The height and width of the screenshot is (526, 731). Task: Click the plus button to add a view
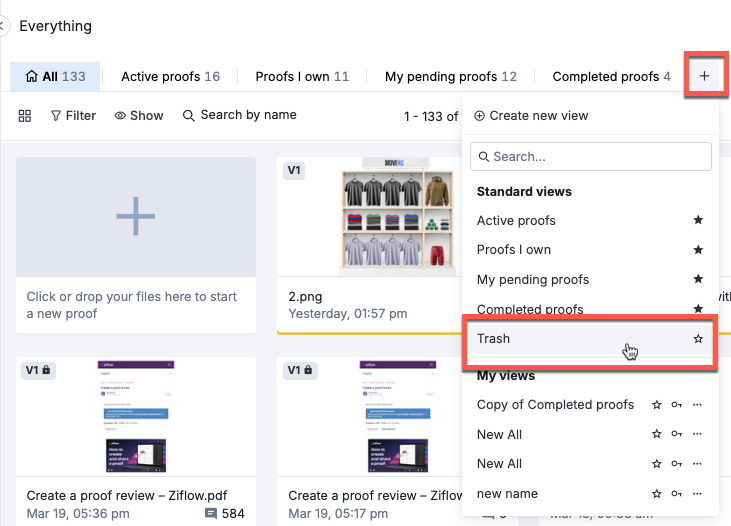704,76
